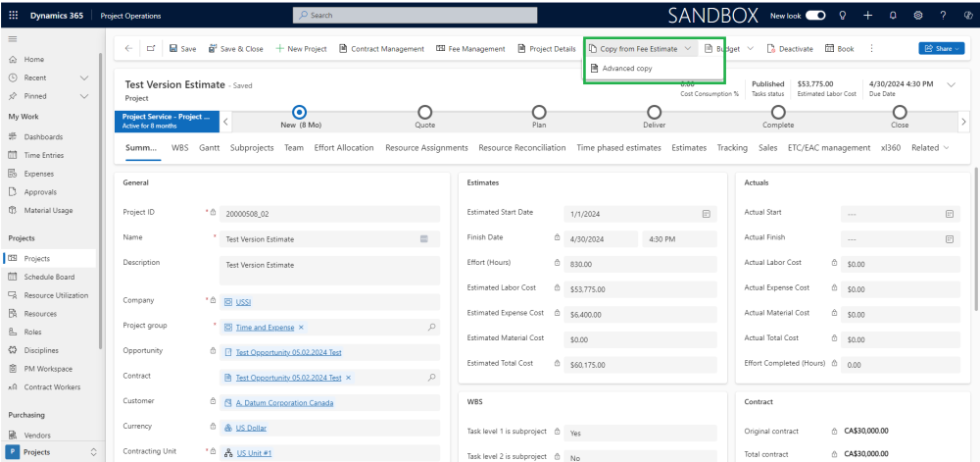Open record in new window icon
Image resolution: width=980 pixels, height=462 pixels.
(x=151, y=49)
